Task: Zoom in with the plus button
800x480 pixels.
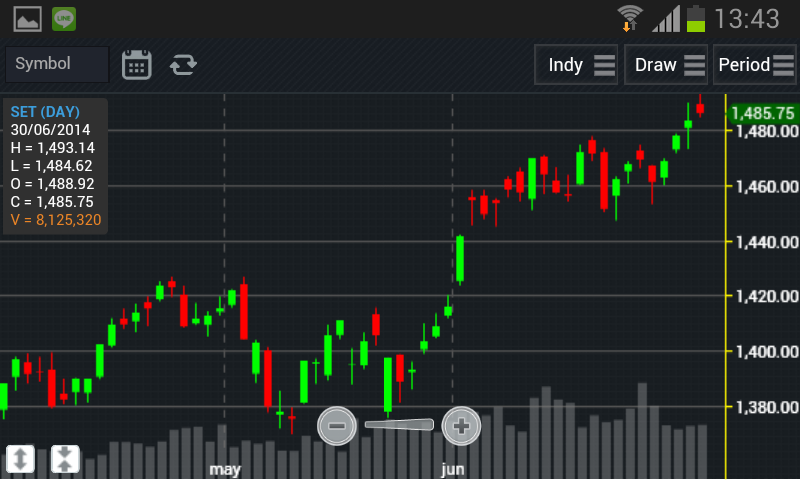Action: (461, 426)
